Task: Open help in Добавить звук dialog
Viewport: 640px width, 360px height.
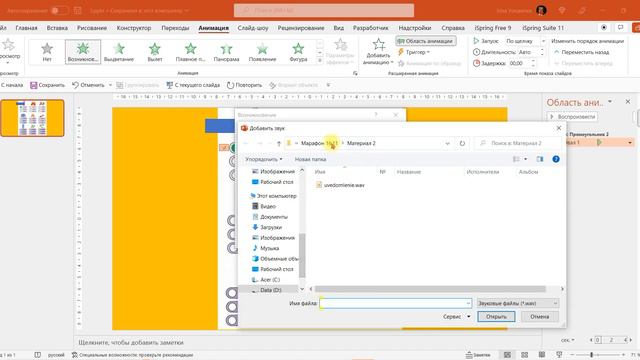Action: 556,159
